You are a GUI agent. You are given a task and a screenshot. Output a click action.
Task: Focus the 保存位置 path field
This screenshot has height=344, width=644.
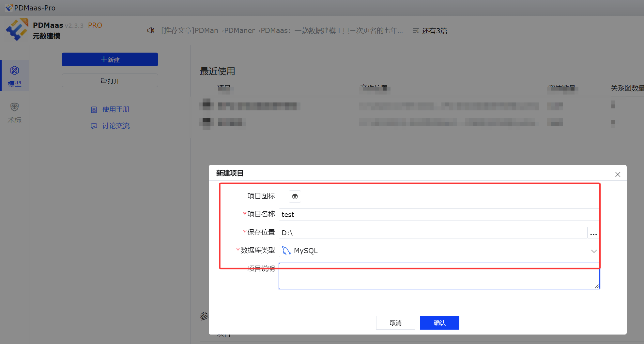433,233
